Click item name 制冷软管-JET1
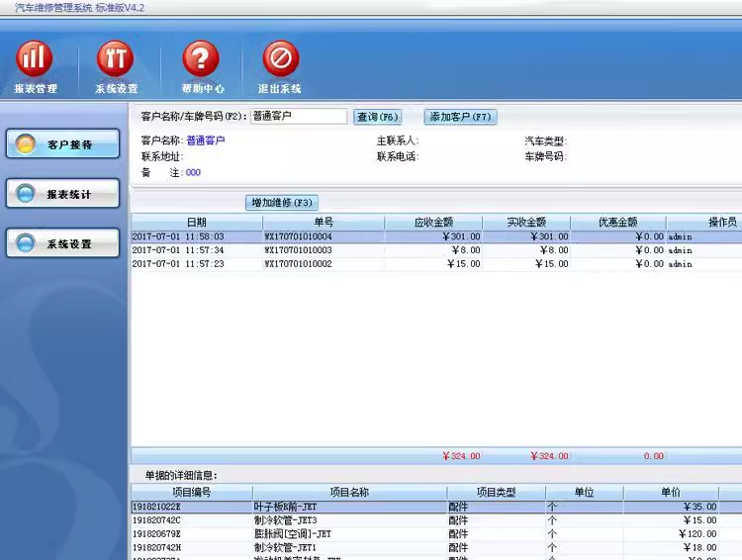 [285, 548]
